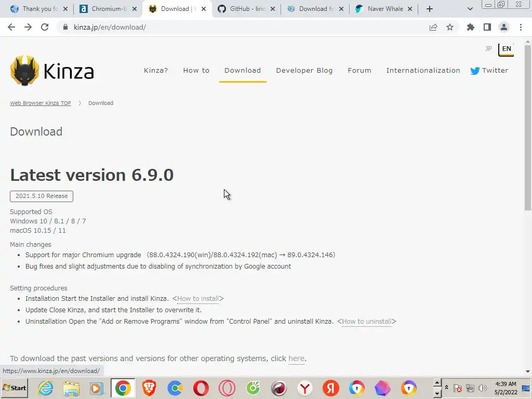Image resolution: width=532 pixels, height=399 pixels.
Task: Select Google Chrome taskbar icon
Action: point(123,388)
